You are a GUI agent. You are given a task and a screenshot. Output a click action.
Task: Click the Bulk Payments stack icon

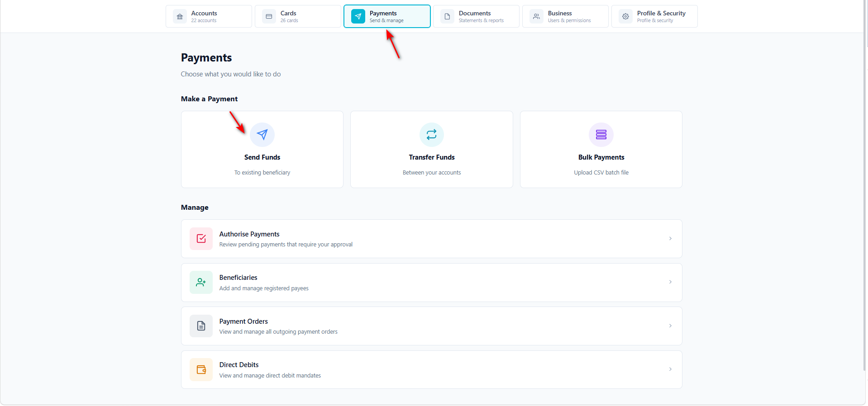[601, 135]
